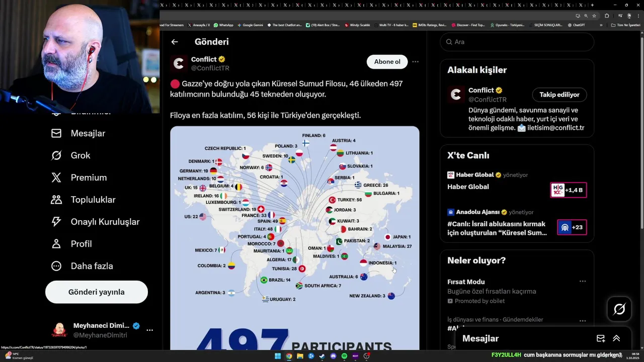The height and width of the screenshot is (362, 644).
Task: Open the Tüm Yer İşaretleri bookmarks folder
Action: (626, 25)
